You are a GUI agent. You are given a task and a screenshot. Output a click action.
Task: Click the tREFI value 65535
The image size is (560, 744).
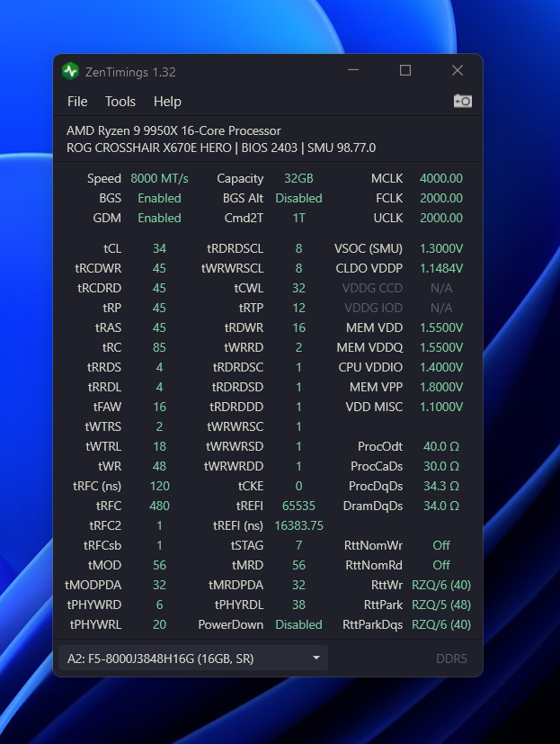[298, 506]
